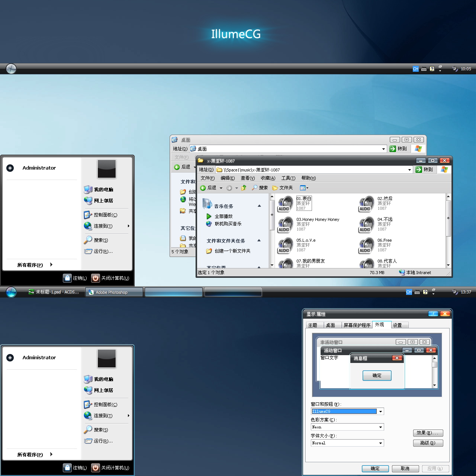
Task: Select the 02.然后 audio file icon
Action: (x=366, y=204)
